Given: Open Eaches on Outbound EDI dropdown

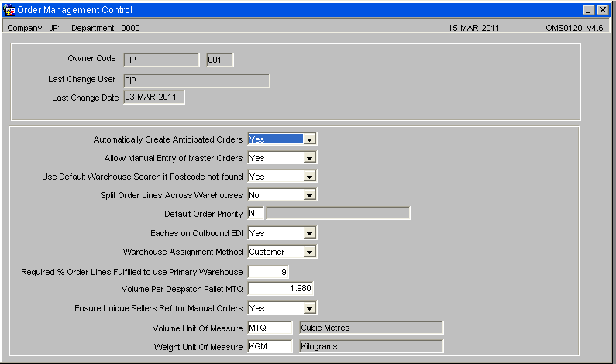Looking at the screenshot, I should [x=310, y=233].
